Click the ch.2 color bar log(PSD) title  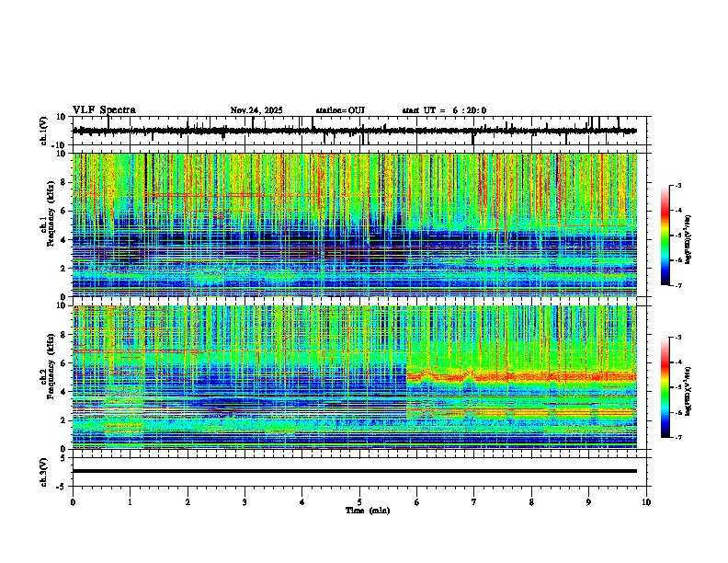click(x=688, y=391)
